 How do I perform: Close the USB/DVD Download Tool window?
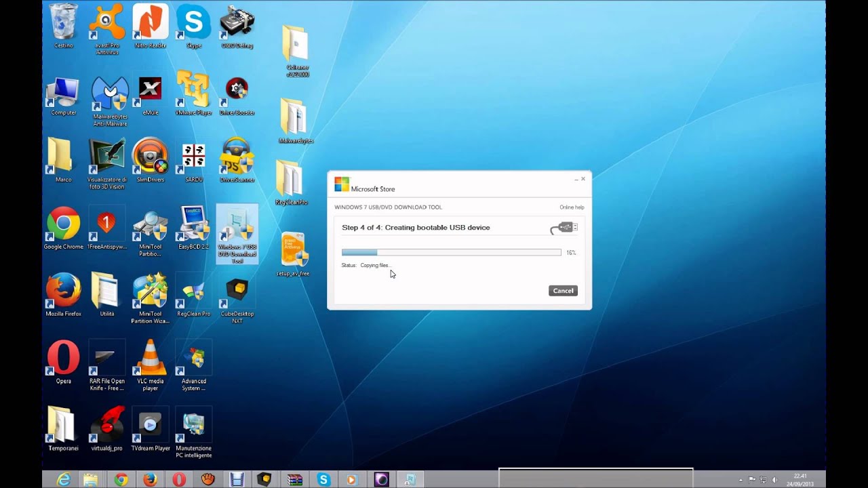(583, 179)
